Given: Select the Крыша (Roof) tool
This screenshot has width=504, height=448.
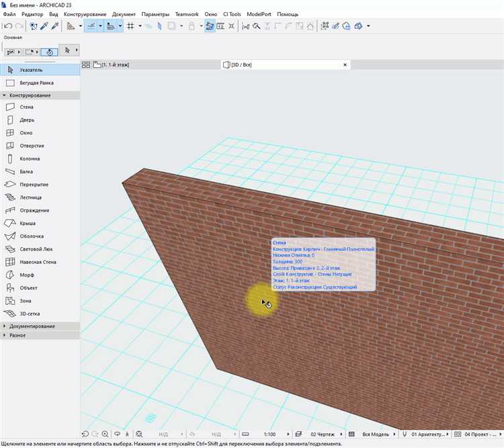Looking at the screenshot, I should click(27, 224).
